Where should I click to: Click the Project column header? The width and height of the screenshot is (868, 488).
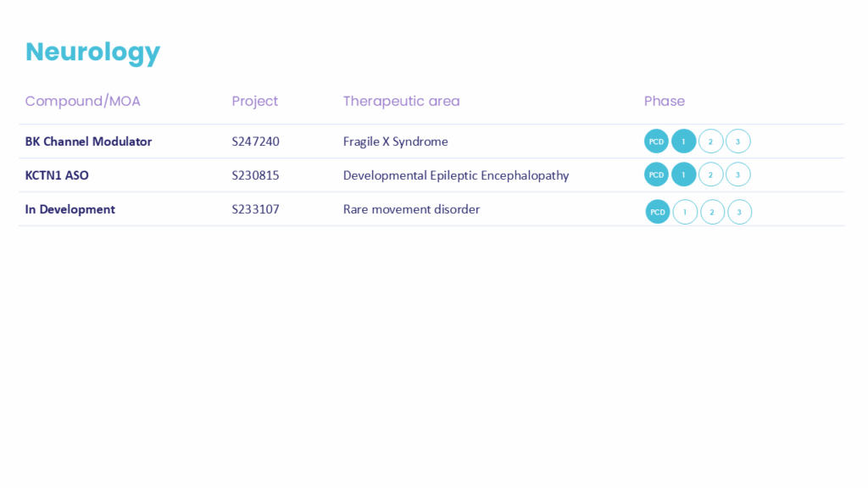pos(254,101)
